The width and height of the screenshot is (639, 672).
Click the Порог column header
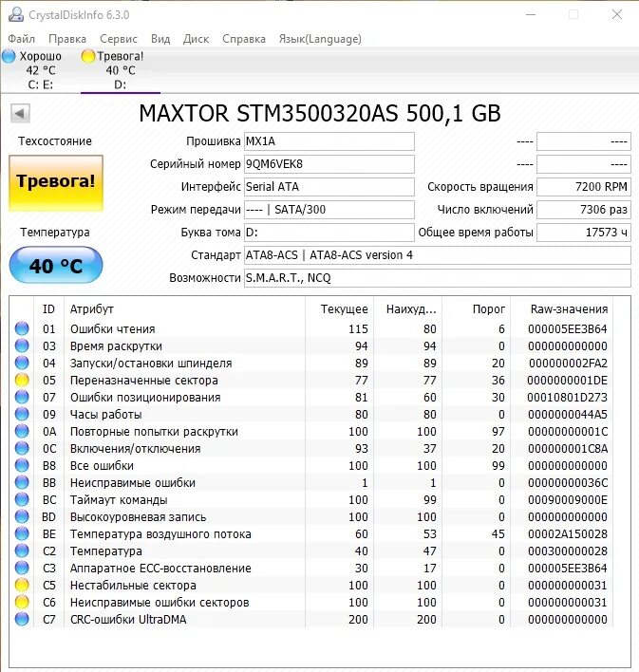click(476, 309)
